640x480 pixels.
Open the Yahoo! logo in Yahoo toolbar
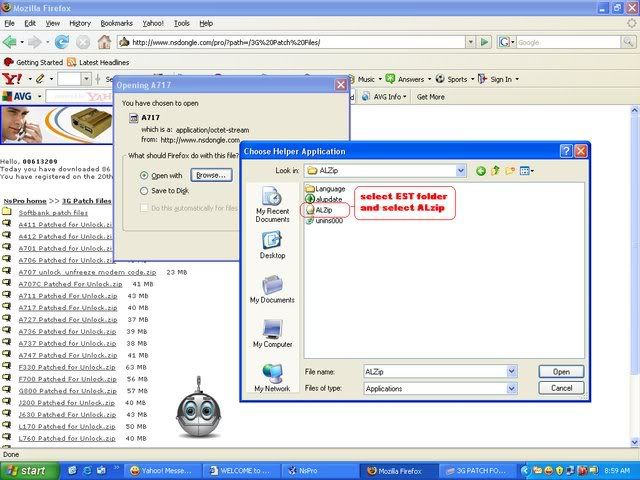point(13,78)
